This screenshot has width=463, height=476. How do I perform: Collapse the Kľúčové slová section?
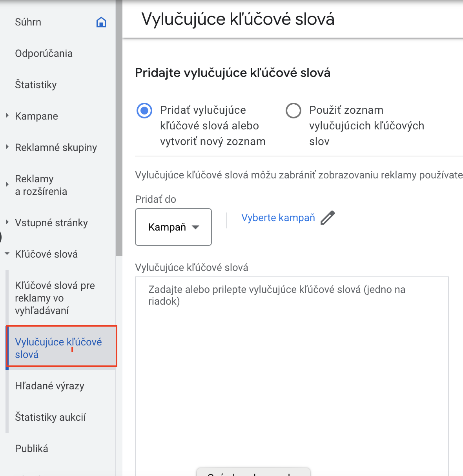click(x=7, y=254)
